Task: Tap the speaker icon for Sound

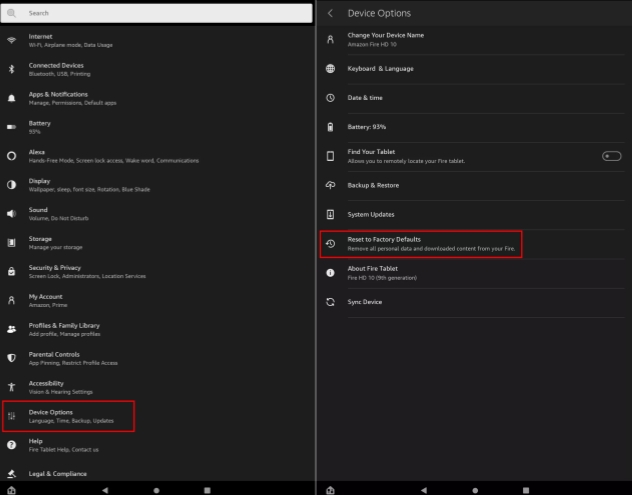Action: pyautogui.click(x=12, y=213)
